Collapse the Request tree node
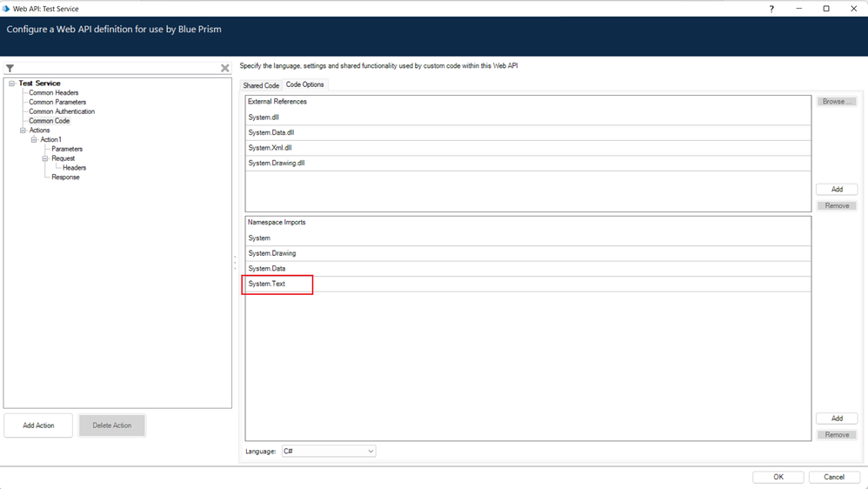868x489 pixels. pyautogui.click(x=44, y=158)
